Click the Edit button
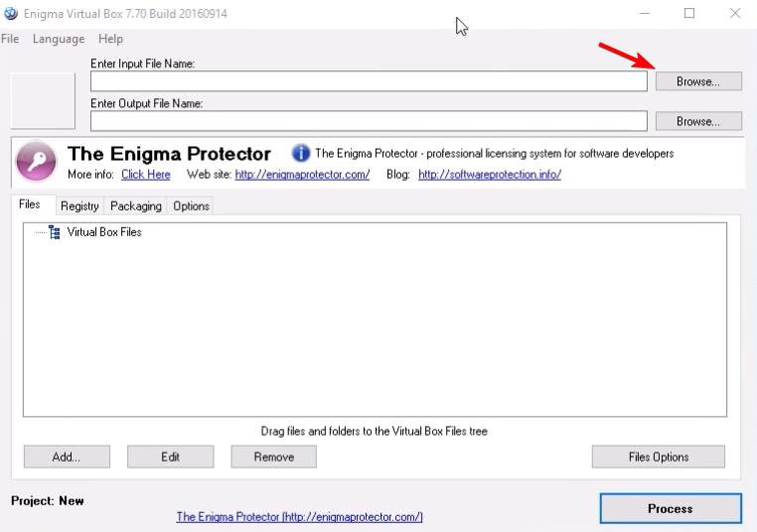Image resolution: width=757 pixels, height=532 pixels. 171,457
